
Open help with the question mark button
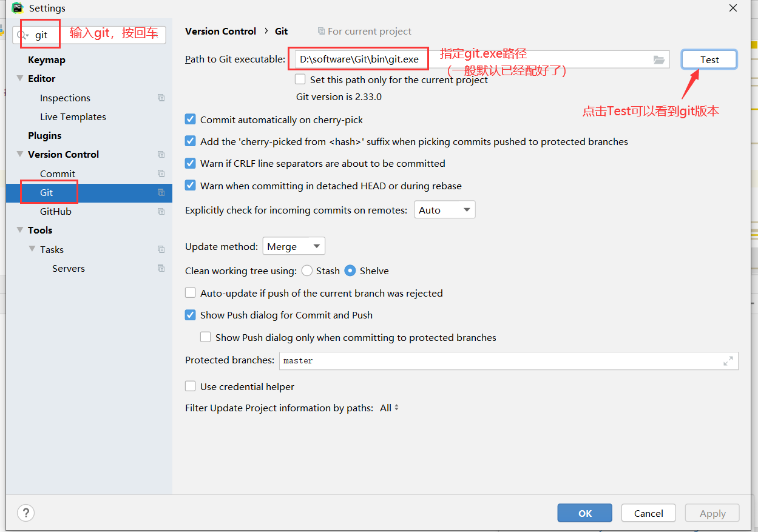[25, 513]
